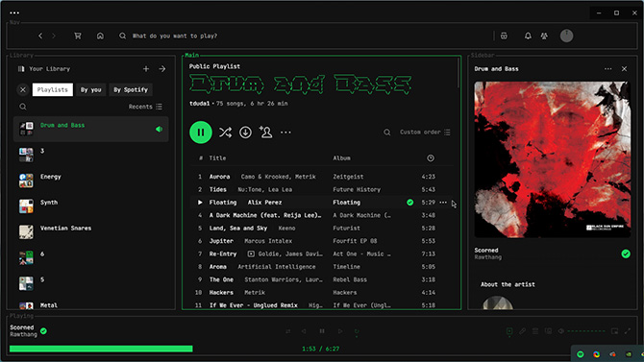This screenshot has width=644, height=362.
Task: Open the Zeitgeist album link
Action: 348,177
